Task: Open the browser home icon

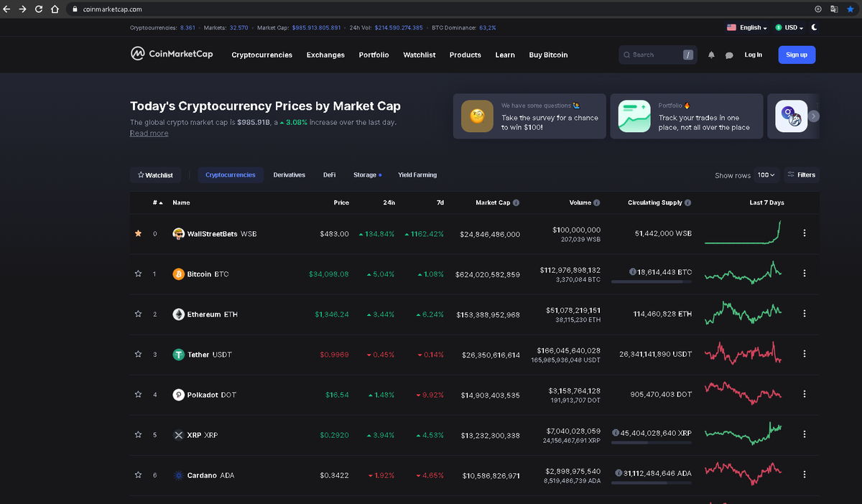Action: [55, 9]
